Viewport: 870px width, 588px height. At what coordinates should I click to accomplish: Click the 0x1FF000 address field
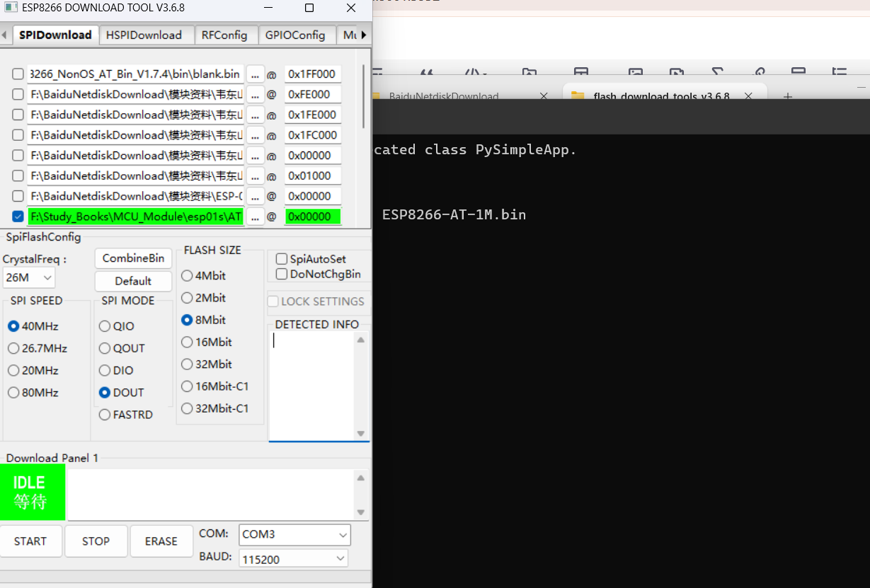point(312,74)
